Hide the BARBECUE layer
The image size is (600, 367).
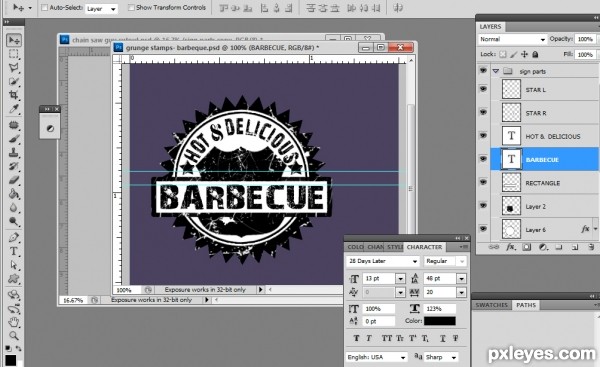pos(483,159)
